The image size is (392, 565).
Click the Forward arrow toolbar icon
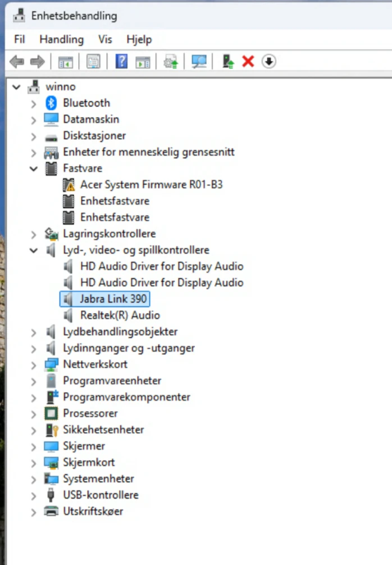pos(38,62)
